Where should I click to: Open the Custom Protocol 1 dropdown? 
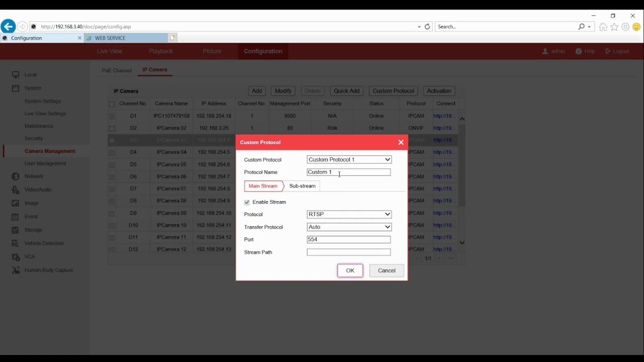(349, 159)
